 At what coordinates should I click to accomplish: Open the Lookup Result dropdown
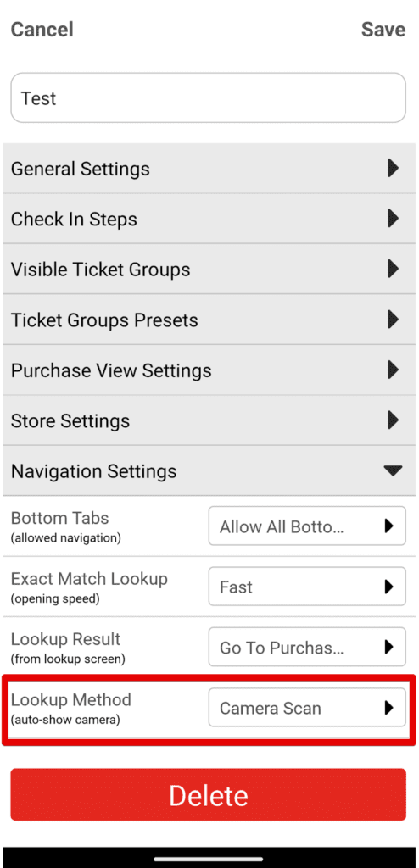pos(307,647)
